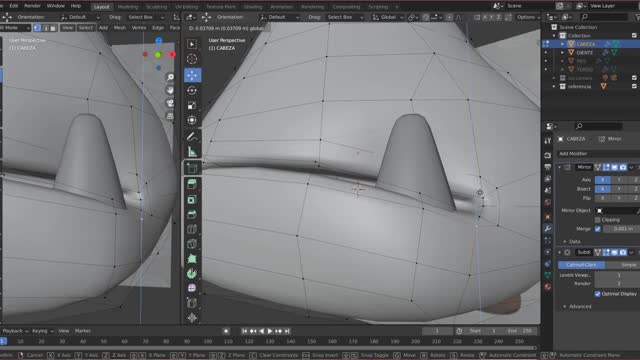
Task: Open the Modifier properties wrench tab
Action: click(548, 229)
